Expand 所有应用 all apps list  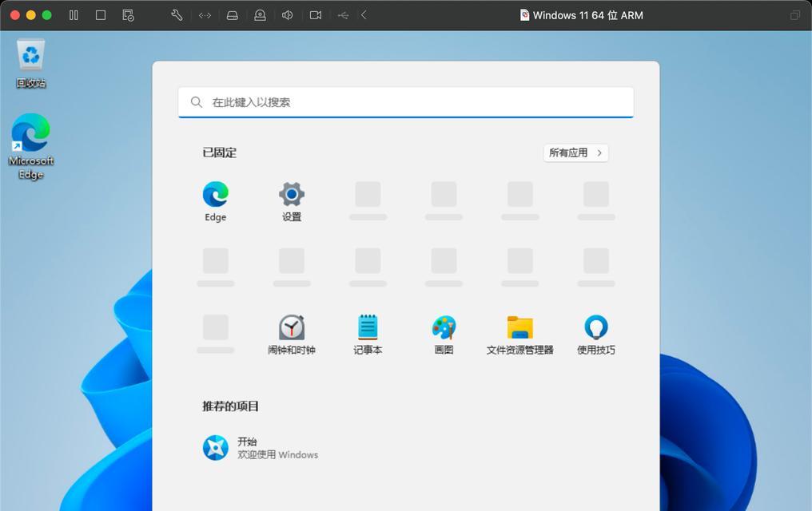pos(576,153)
